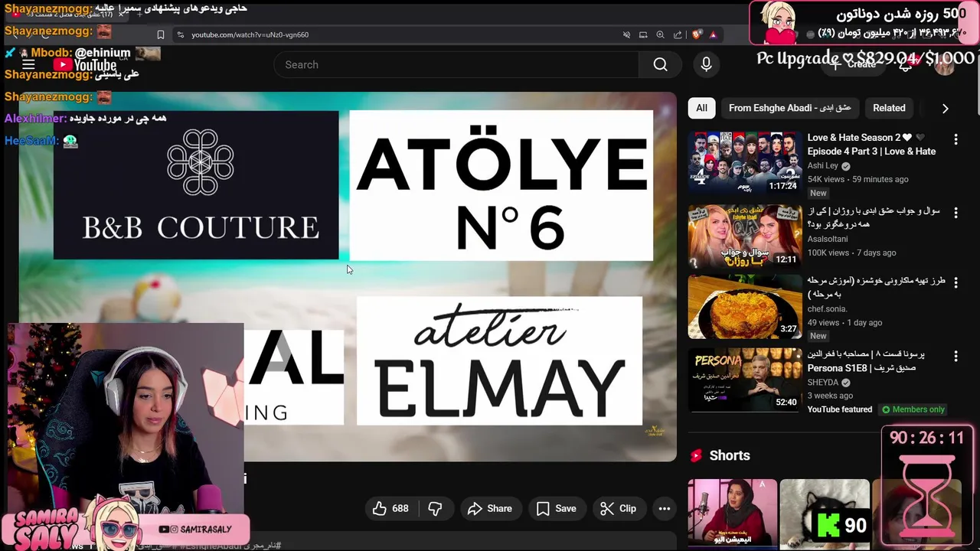This screenshot has width=980, height=551.
Task: Click '54K views · 59 minutes ago' text
Action: 857,179
